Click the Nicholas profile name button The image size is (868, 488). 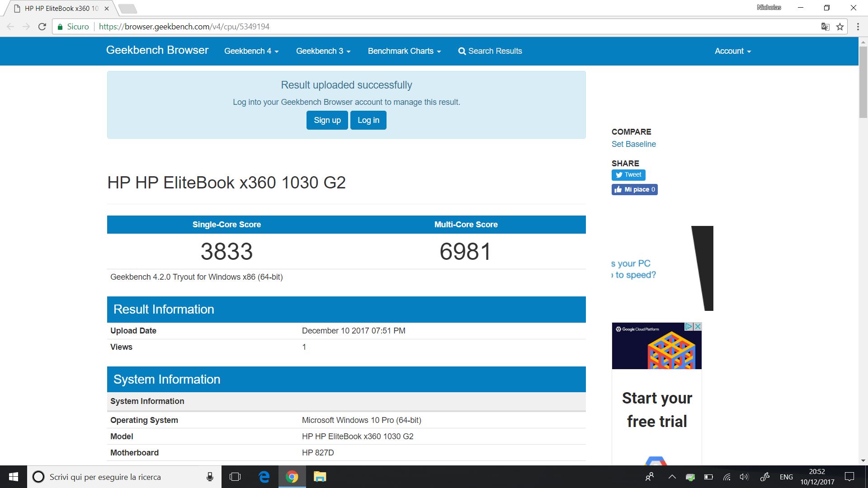[769, 8]
